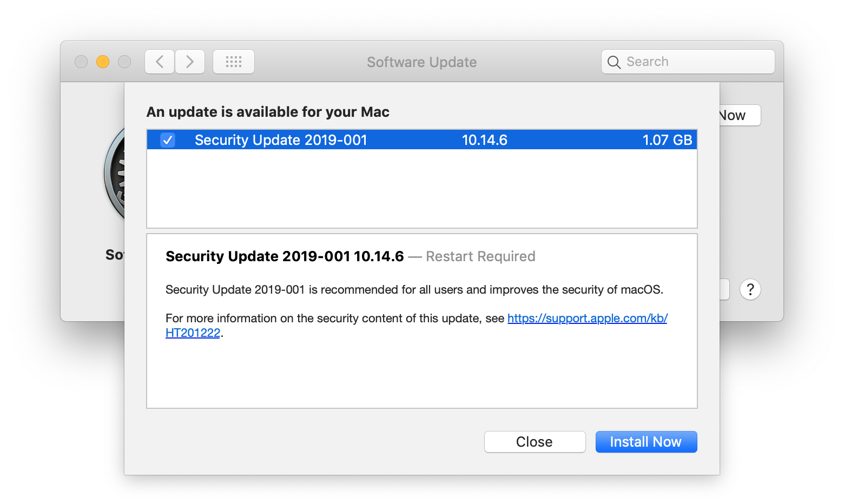Minimize the window using the yellow button
The width and height of the screenshot is (844, 504).
click(103, 62)
